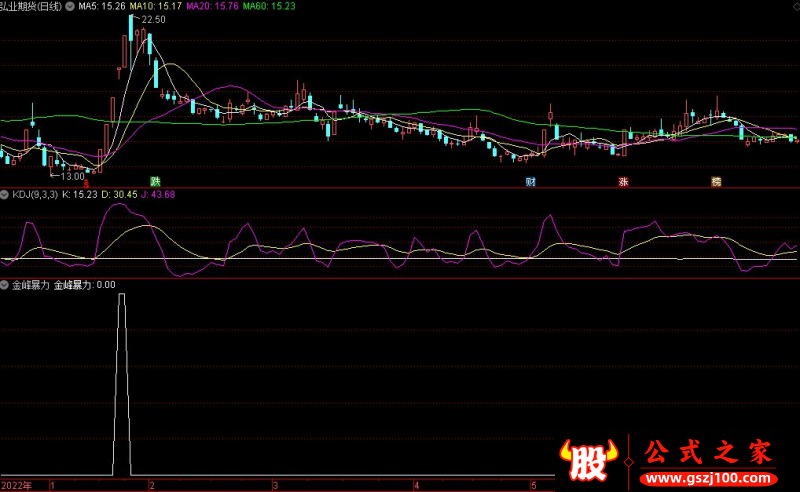Click the 金峰暴力 indicator name label
Screen dimensions: 800x492
point(30,285)
